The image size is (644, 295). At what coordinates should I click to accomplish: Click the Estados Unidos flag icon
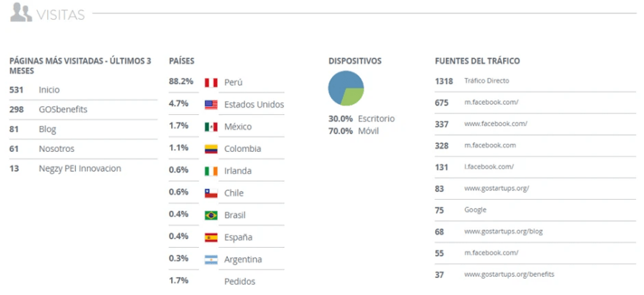(211, 105)
